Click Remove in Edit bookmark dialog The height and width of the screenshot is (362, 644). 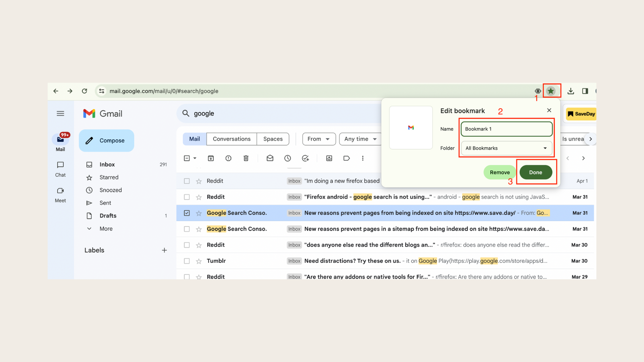coord(500,172)
